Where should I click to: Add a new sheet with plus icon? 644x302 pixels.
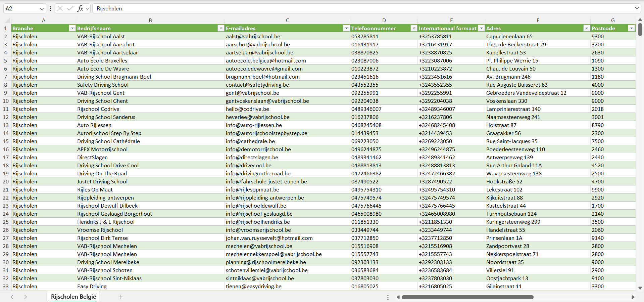pyautogui.click(x=121, y=297)
